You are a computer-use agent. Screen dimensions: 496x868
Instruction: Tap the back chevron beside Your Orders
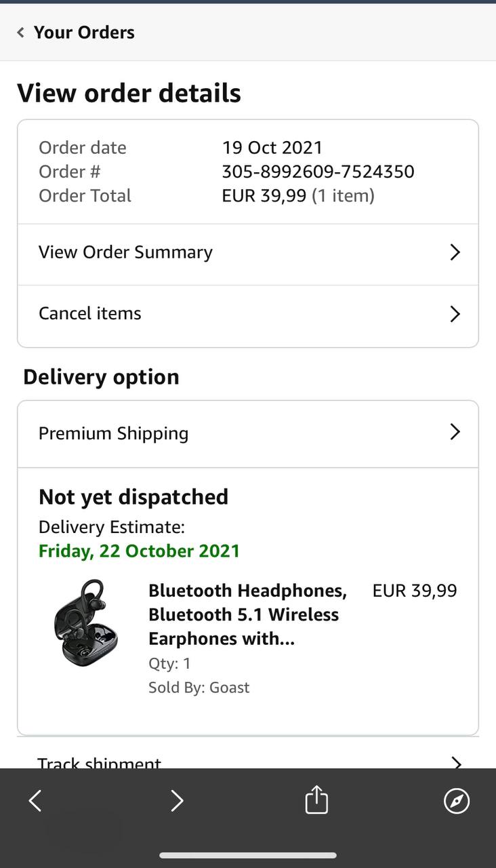pyautogui.click(x=21, y=33)
